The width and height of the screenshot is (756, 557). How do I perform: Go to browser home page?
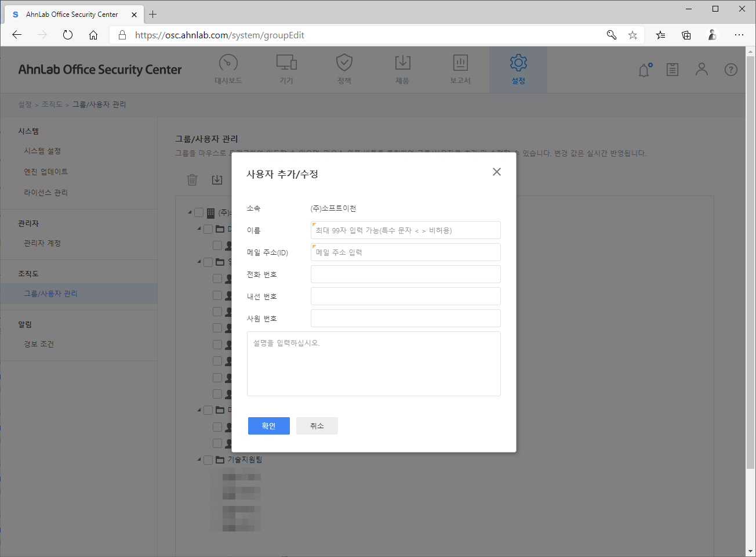point(93,35)
